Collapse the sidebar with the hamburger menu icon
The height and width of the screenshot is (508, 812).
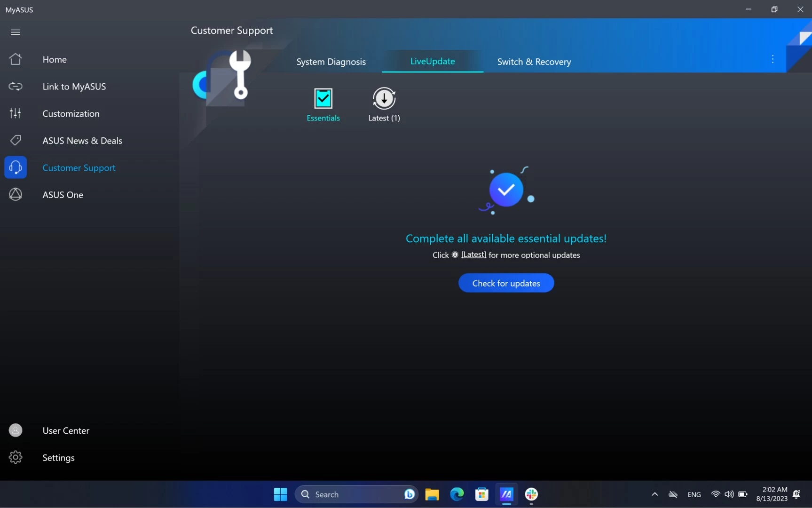pos(16,32)
